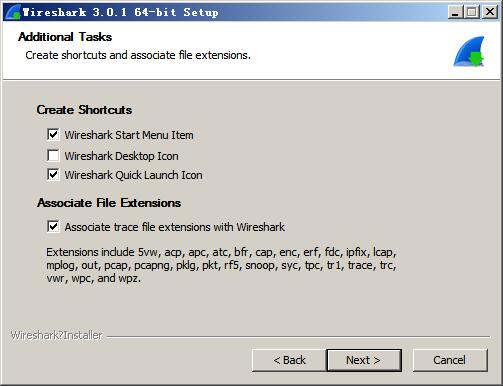
Task: Click the disabled maximize window button
Action: coord(472,12)
